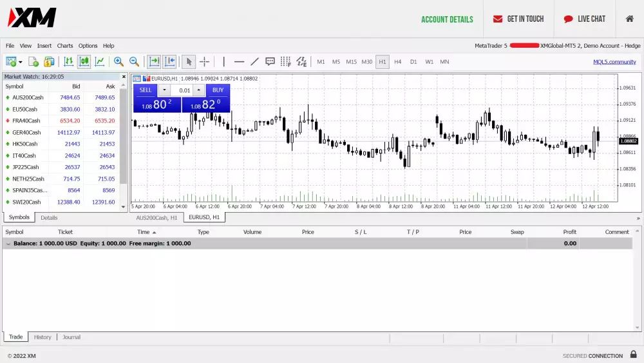Open the trading account money icon
The width and height of the screenshot is (644, 363).
[49, 62]
